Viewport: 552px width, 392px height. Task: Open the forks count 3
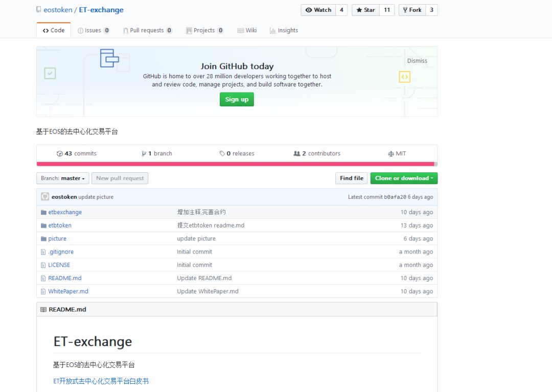(x=431, y=10)
